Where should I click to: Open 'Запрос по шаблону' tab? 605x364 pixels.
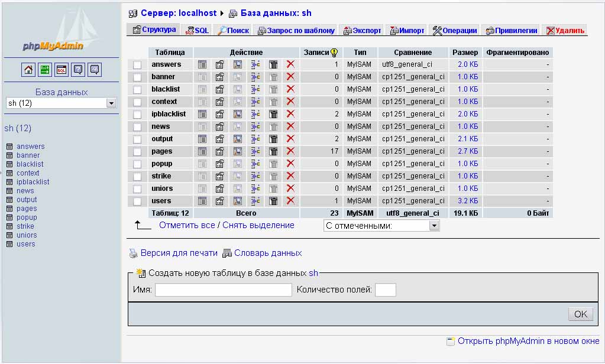pos(296,31)
